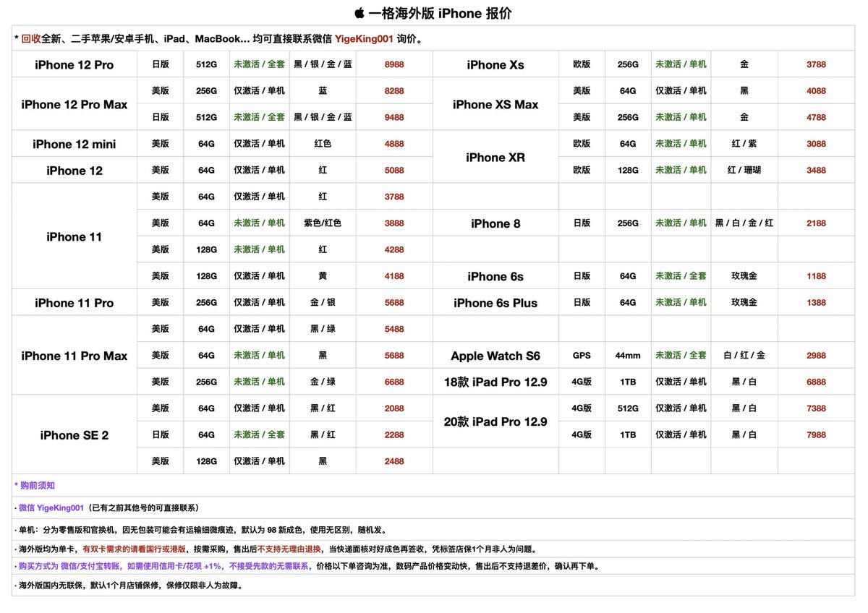Viewport: 868px width, 613px height.
Task: Select the "iPhone 11" merged model cell
Action: 75,236
